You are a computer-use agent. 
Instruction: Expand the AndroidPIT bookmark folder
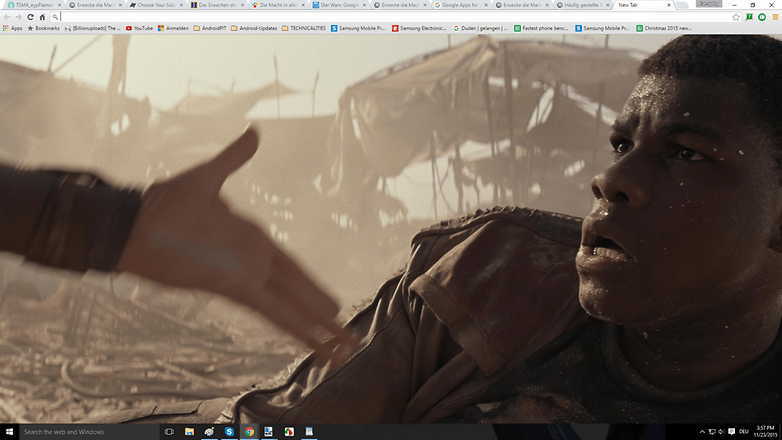(x=209, y=28)
